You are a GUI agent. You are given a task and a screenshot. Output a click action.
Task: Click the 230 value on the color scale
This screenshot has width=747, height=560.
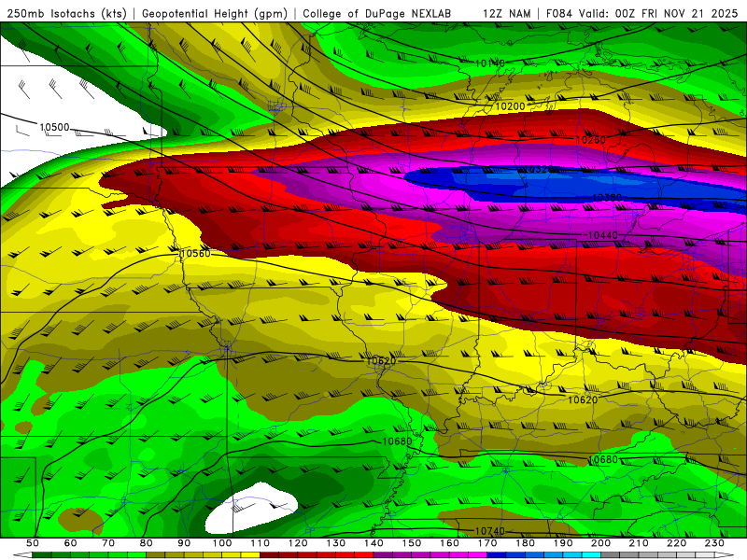[x=714, y=543]
